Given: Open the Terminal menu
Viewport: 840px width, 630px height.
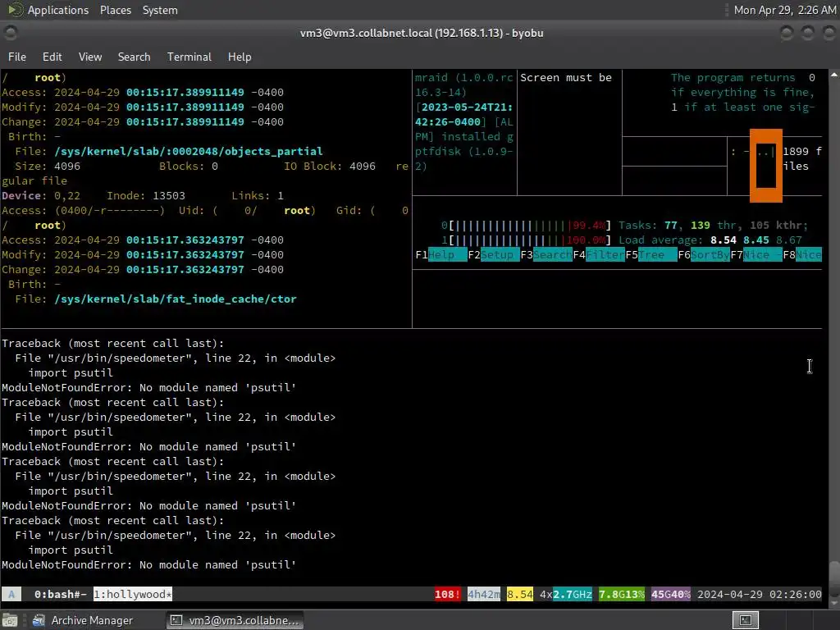Looking at the screenshot, I should (x=189, y=57).
